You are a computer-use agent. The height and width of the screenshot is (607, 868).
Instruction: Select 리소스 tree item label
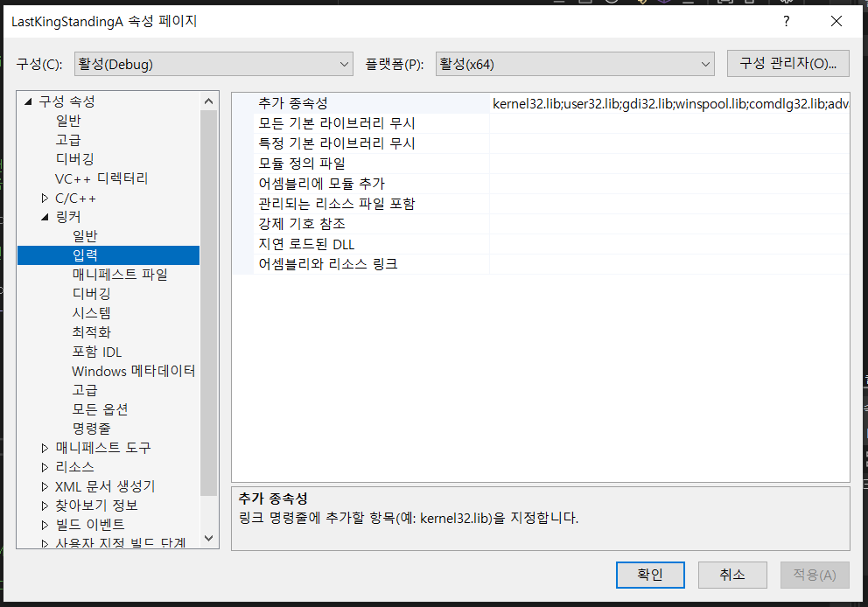[x=74, y=467]
